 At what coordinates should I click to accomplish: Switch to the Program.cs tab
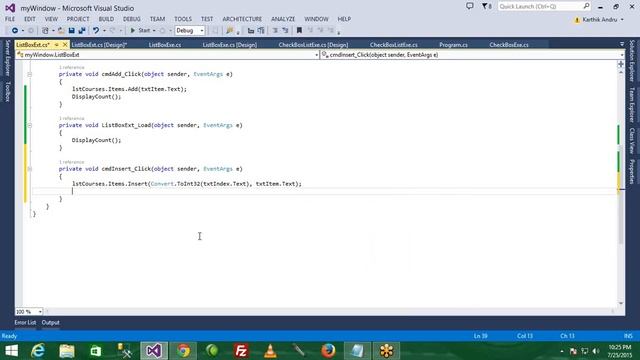click(x=453, y=45)
